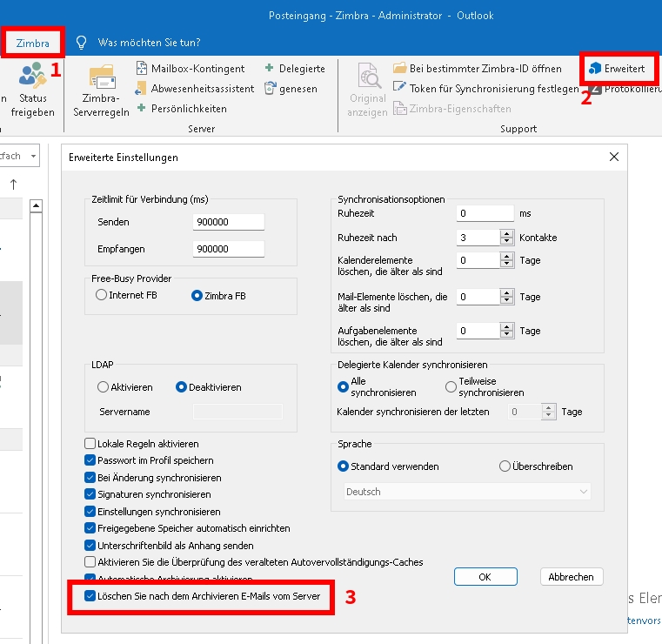Increase Mail-Elemente löschen Tage value
662x644 pixels.
[506, 293]
